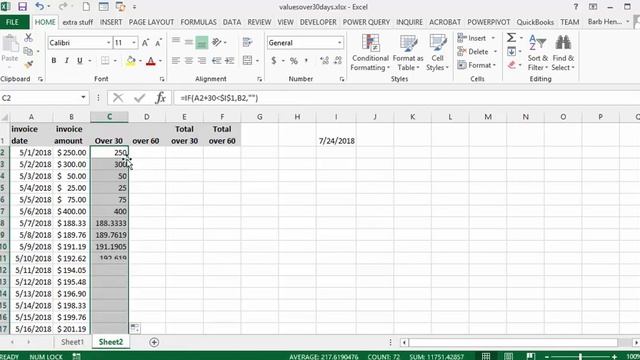Open Format as Table gallery
Screen dimensions: 640x360
tap(408, 53)
